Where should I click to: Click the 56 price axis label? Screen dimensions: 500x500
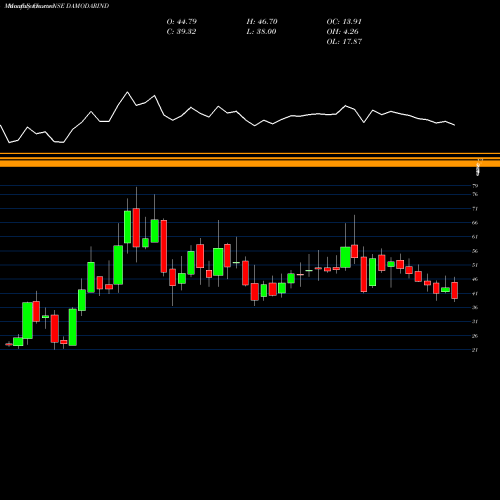tap(475, 251)
